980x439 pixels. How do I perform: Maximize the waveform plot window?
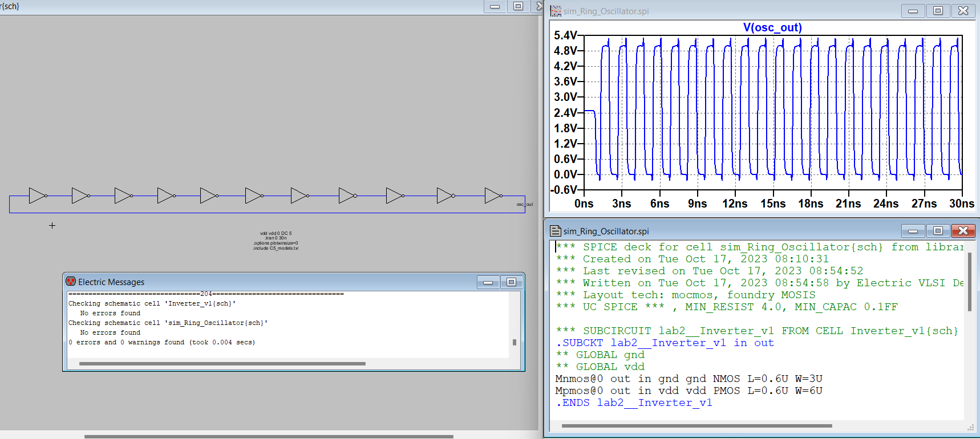click(x=938, y=11)
